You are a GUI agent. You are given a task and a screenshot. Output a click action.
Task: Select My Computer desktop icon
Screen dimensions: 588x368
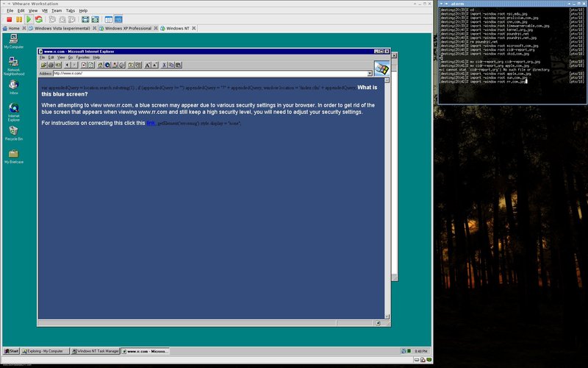pyautogui.click(x=14, y=41)
